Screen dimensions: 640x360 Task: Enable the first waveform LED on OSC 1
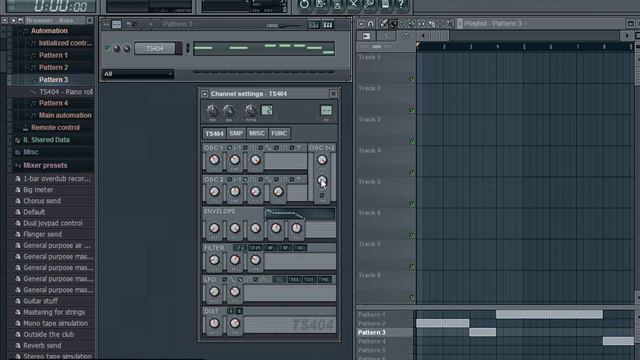(229, 148)
